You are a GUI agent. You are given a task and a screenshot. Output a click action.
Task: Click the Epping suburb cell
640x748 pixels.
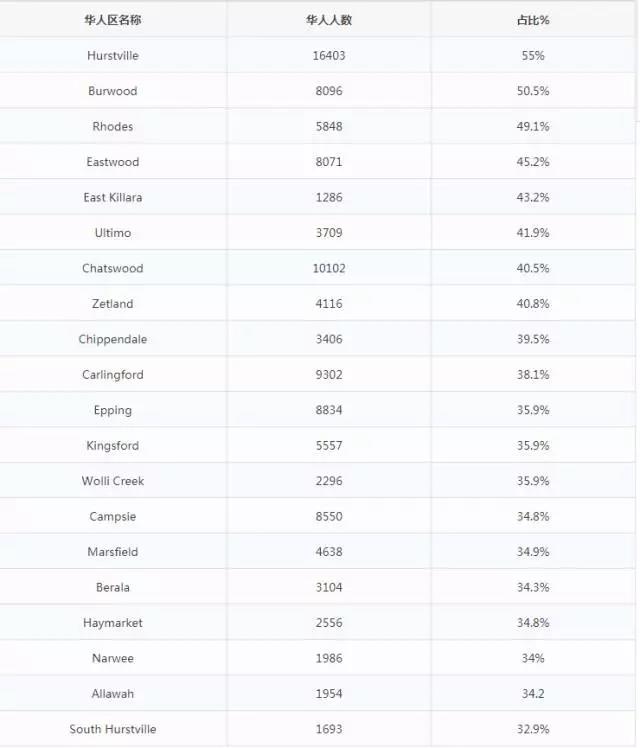point(113,410)
